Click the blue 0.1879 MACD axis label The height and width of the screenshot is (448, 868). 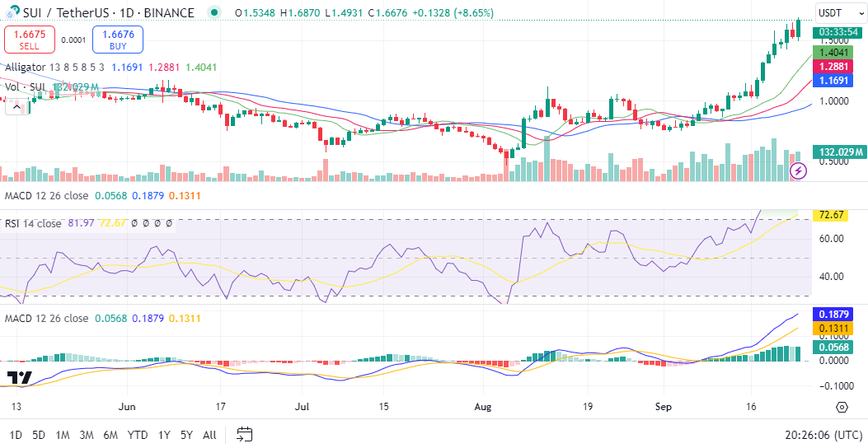[833, 314]
